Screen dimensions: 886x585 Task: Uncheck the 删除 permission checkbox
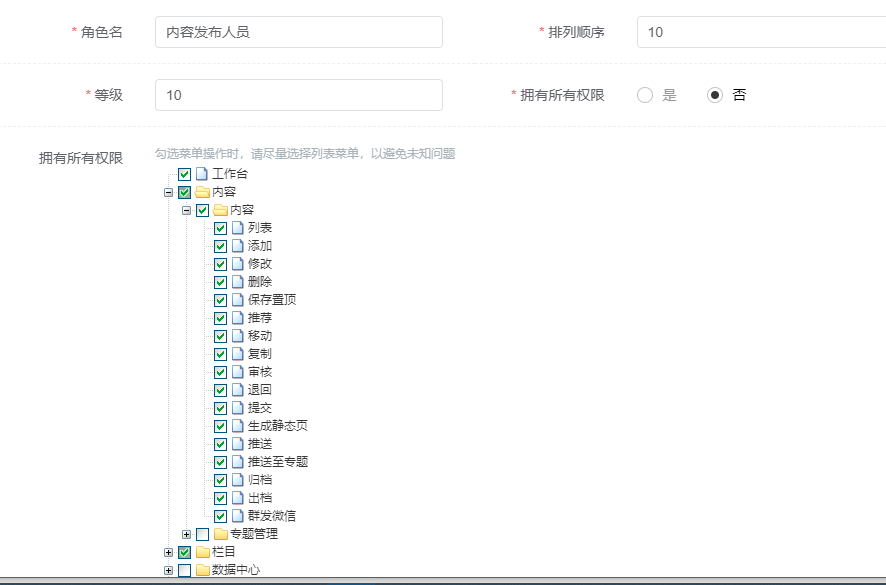[x=220, y=282]
